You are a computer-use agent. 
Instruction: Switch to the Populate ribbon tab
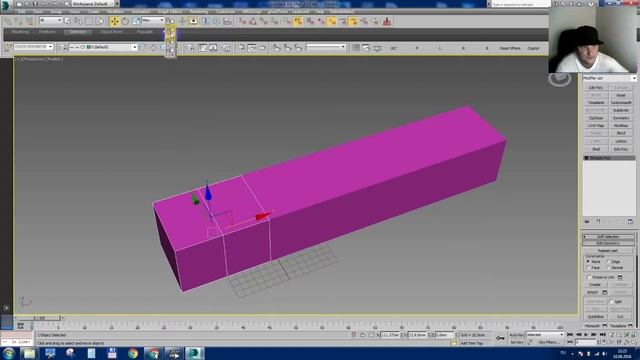(144, 31)
